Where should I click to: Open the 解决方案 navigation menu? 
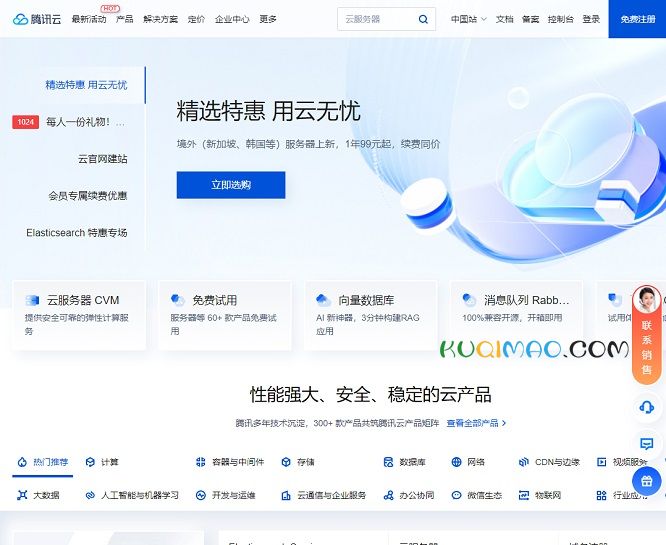(x=161, y=19)
